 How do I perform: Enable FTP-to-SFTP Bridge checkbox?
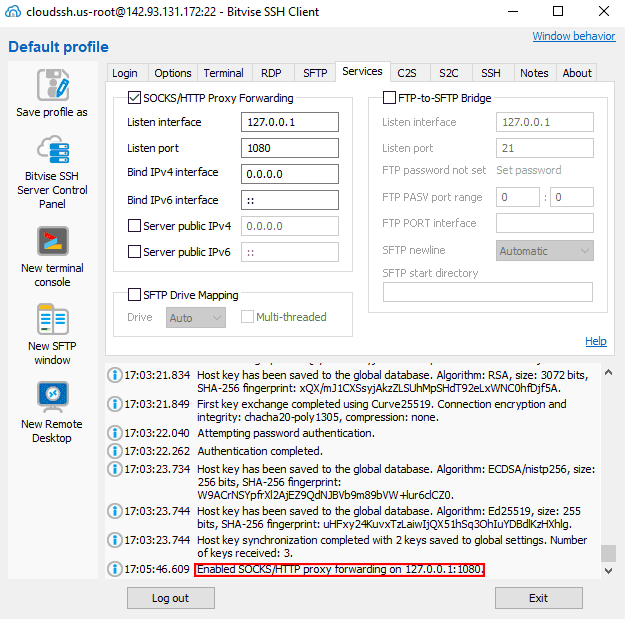tap(389, 98)
